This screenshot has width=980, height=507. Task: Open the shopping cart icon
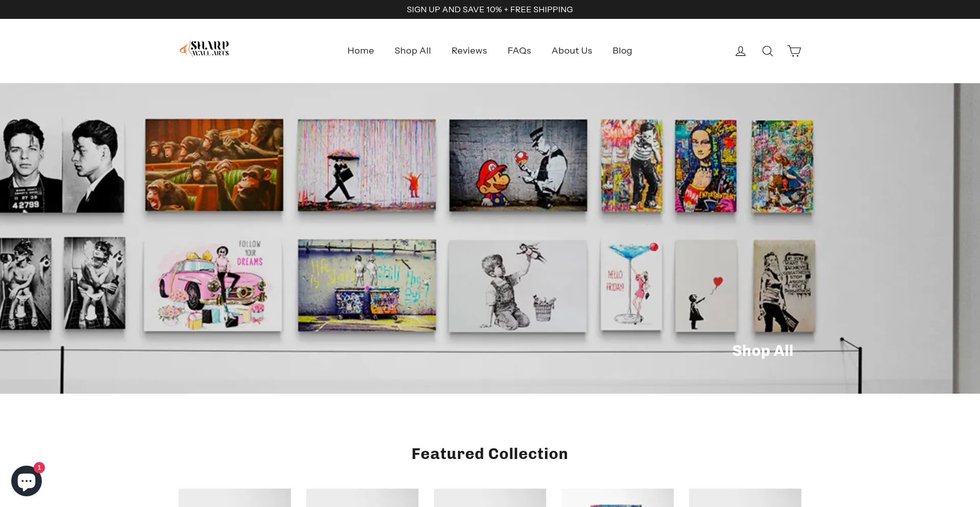tap(794, 51)
